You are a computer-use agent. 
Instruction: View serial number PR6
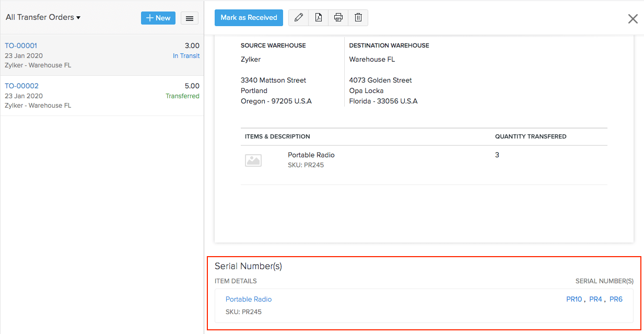coord(616,299)
